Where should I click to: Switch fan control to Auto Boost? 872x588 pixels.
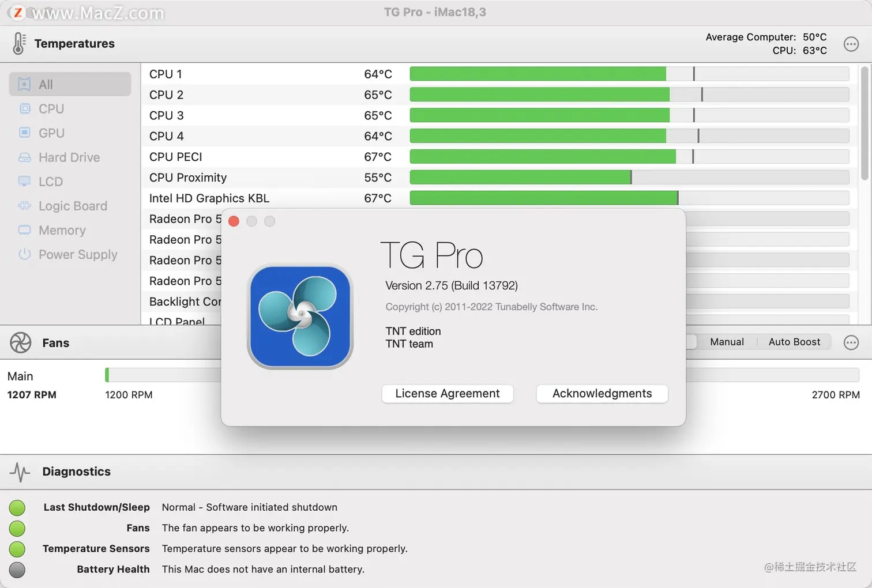coord(794,342)
